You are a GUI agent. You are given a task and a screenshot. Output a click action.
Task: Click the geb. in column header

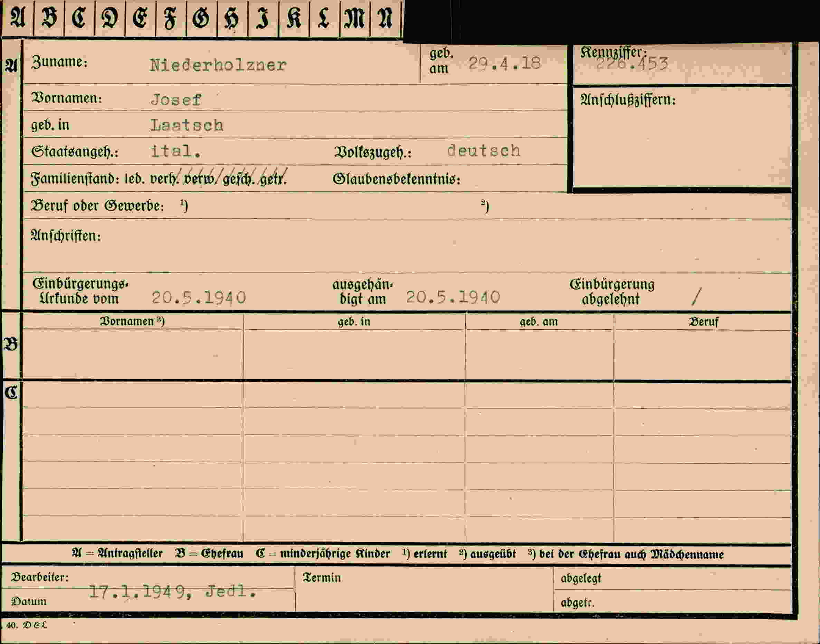(x=354, y=322)
